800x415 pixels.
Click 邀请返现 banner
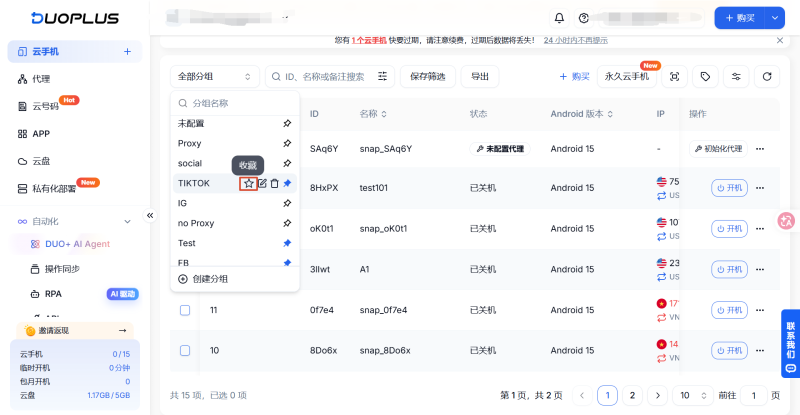75,331
